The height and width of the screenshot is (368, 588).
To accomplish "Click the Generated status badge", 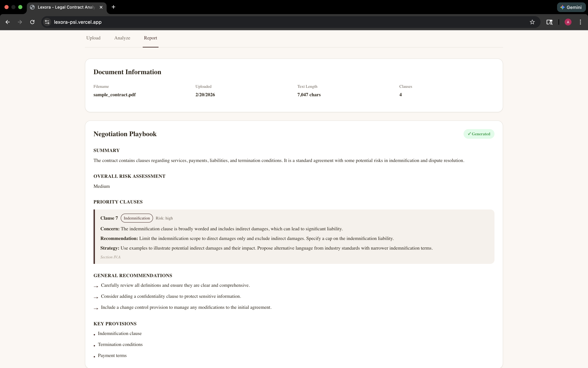I will coord(479,134).
